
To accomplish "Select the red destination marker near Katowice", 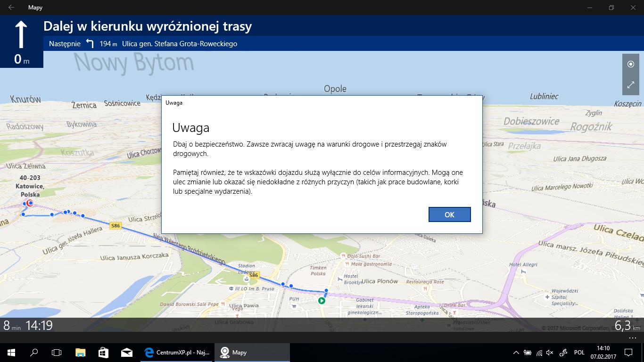I will [30, 203].
